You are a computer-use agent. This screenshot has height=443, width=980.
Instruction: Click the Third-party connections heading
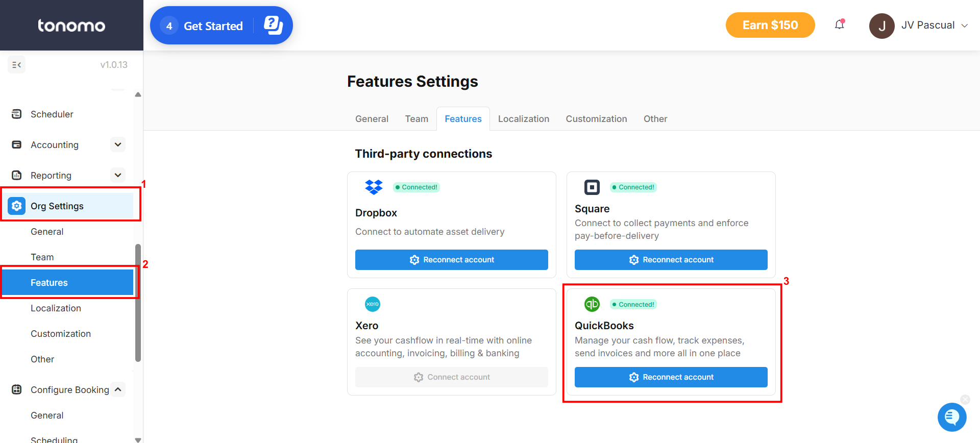coord(424,154)
